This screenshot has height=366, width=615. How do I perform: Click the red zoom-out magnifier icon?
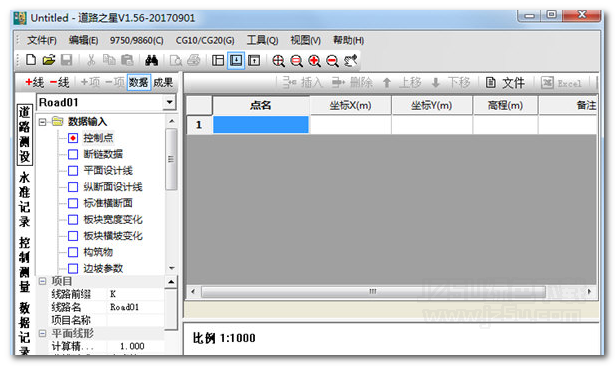tap(332, 60)
